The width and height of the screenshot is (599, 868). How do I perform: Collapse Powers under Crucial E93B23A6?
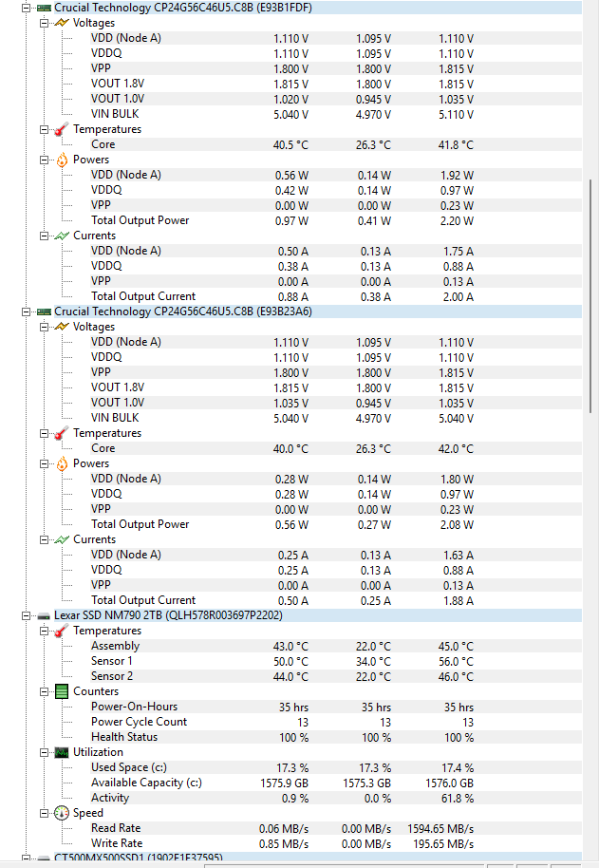(44, 463)
